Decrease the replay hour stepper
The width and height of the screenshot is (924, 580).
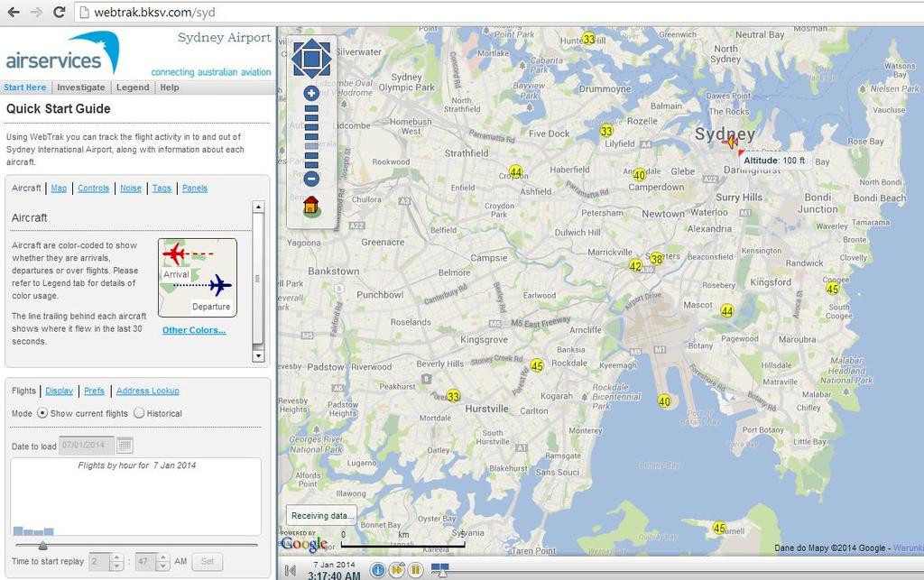(x=116, y=566)
